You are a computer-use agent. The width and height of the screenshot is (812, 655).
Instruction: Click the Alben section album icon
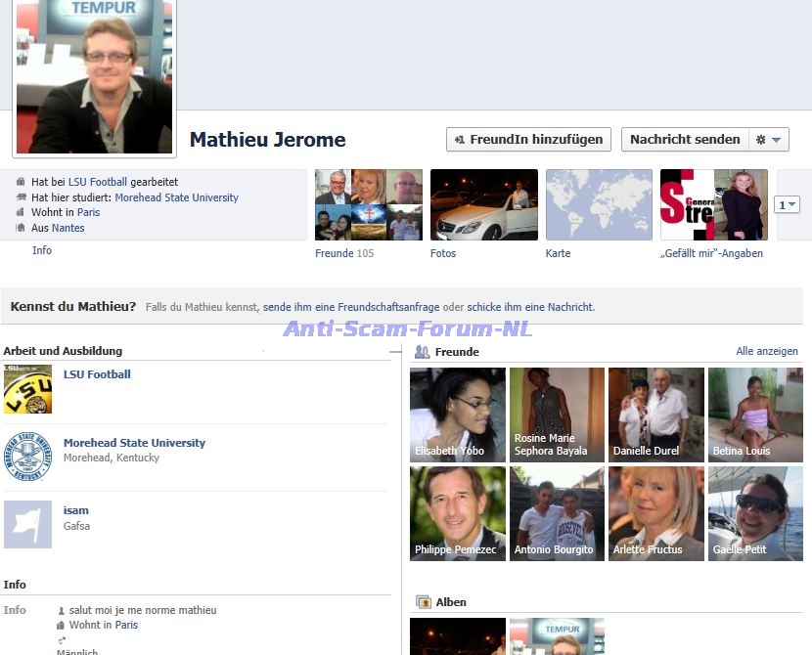coord(423,602)
